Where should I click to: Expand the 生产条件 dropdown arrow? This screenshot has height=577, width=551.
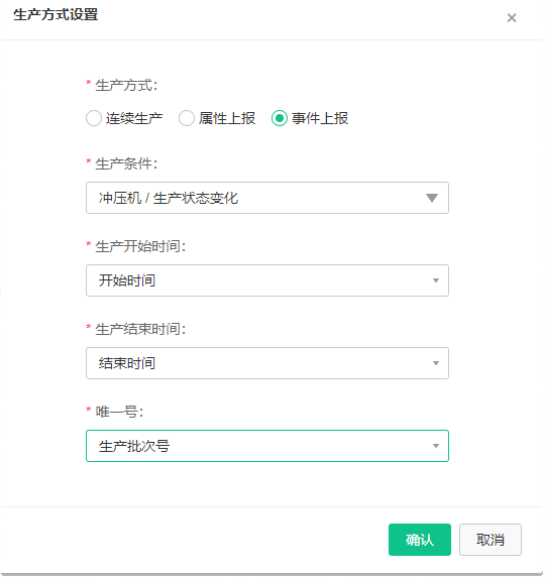tap(432, 198)
